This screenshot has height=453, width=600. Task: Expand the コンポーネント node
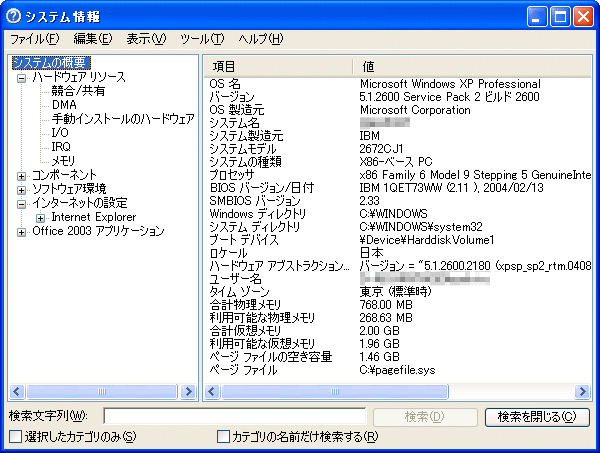click(x=21, y=176)
